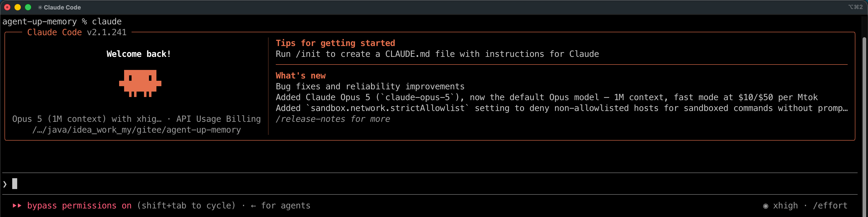Click the Opus 5 model status line
The height and width of the screenshot is (217, 868).
click(137, 119)
